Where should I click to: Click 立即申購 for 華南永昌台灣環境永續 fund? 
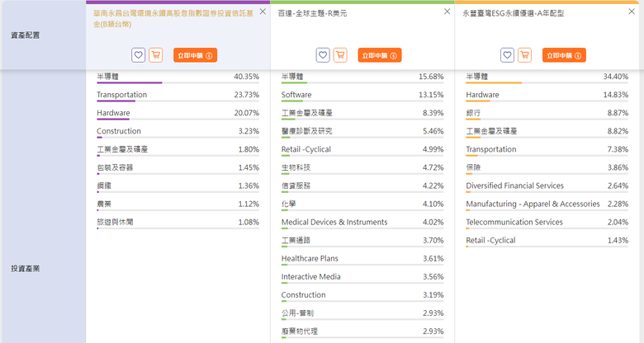point(195,55)
